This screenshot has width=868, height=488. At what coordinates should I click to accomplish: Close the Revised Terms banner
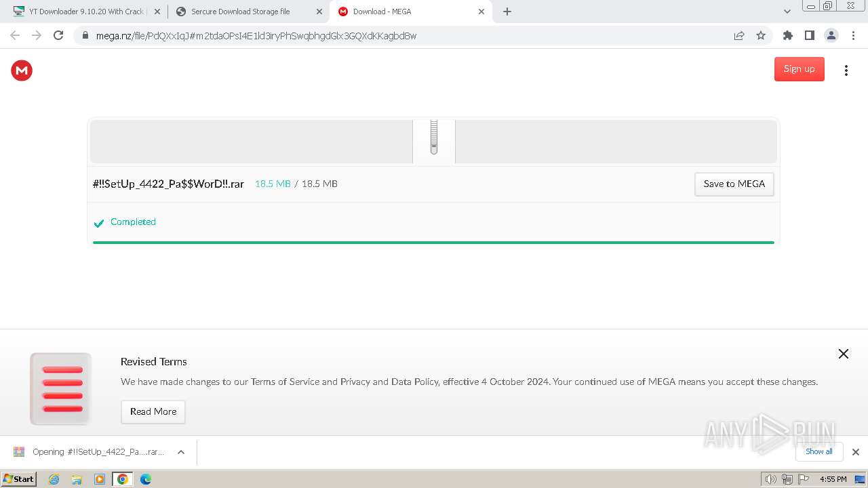coord(843,354)
